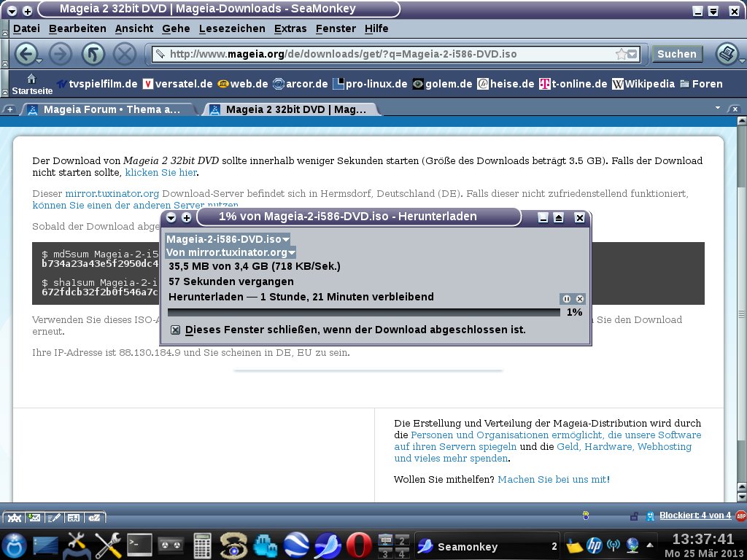747x560 pixels.
Task: Open the Back button history dropdown arrow
Action: (39, 61)
